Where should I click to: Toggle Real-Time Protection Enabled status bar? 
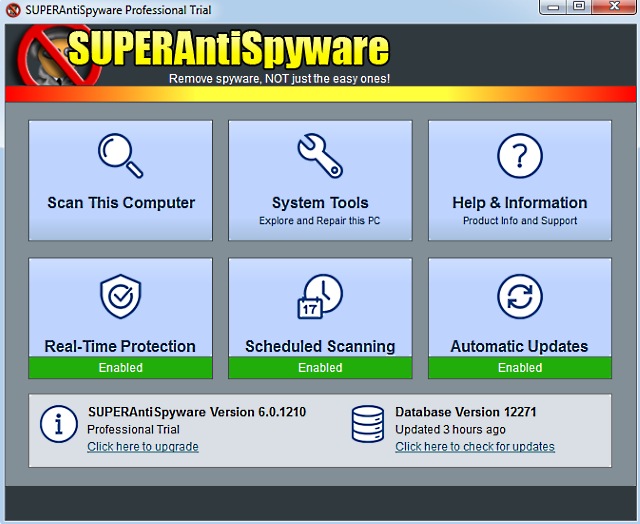[120, 368]
